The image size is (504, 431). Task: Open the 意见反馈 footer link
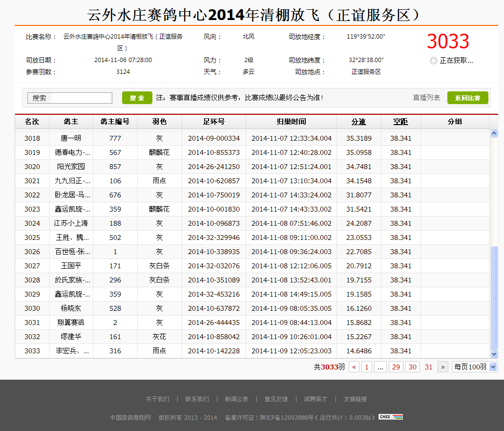click(x=276, y=399)
